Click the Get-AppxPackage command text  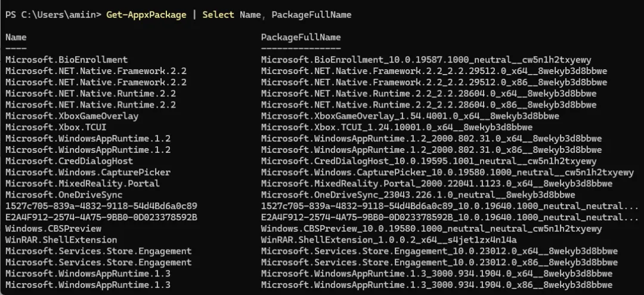pyautogui.click(x=147, y=14)
